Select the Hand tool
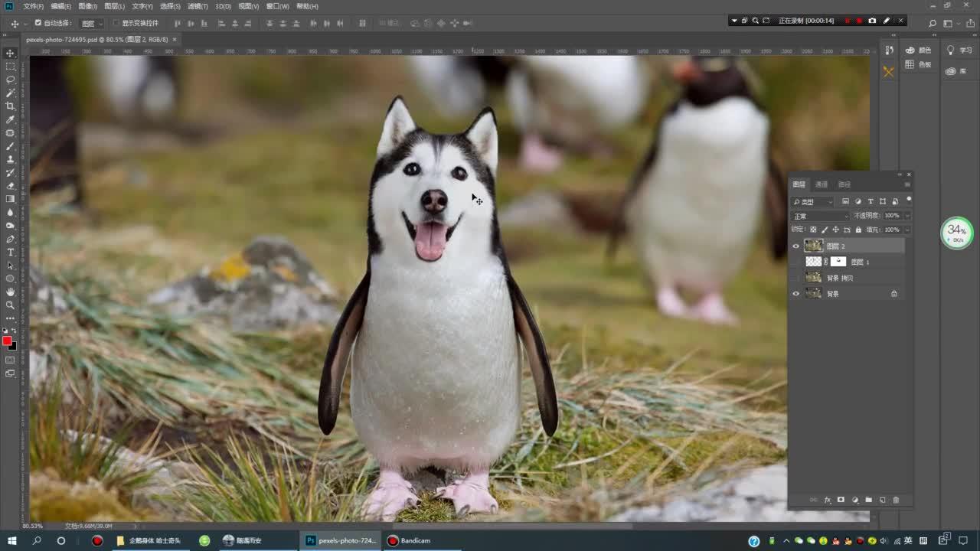Viewport: 980px width, 551px height. [x=10, y=292]
